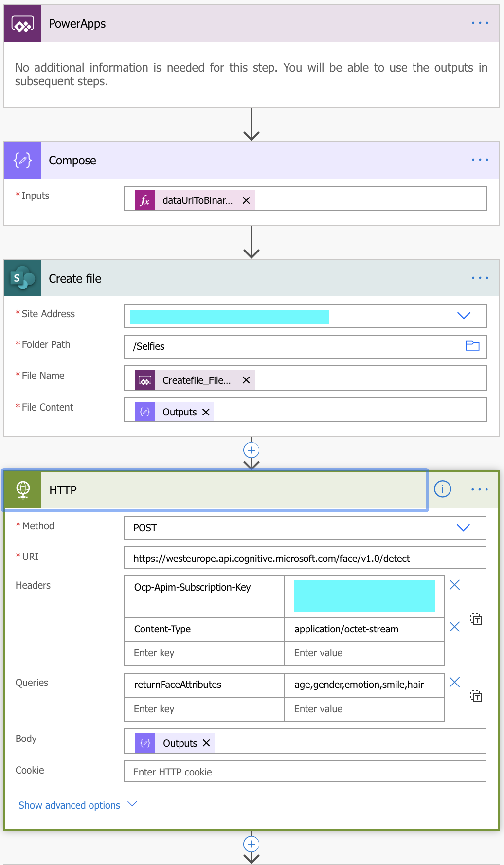Click the Subscription Key header value field
This screenshot has height=865, width=504.
pyautogui.click(x=364, y=596)
